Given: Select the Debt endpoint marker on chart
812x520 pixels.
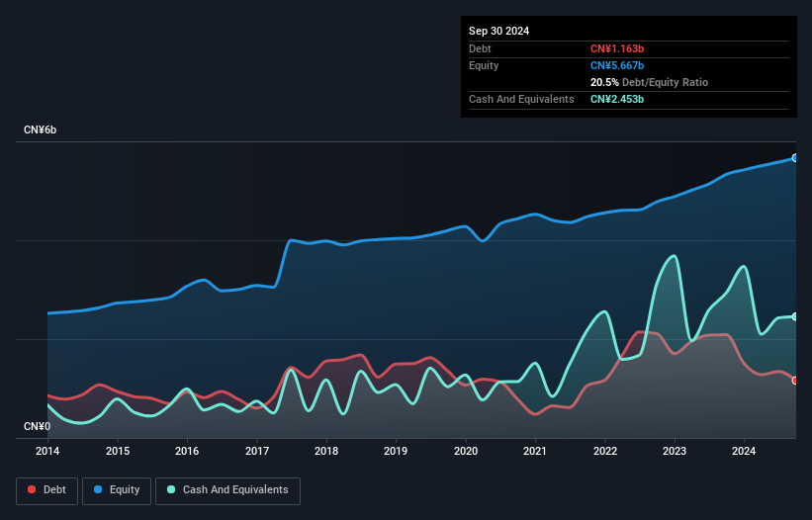Looking at the screenshot, I should (795, 381).
